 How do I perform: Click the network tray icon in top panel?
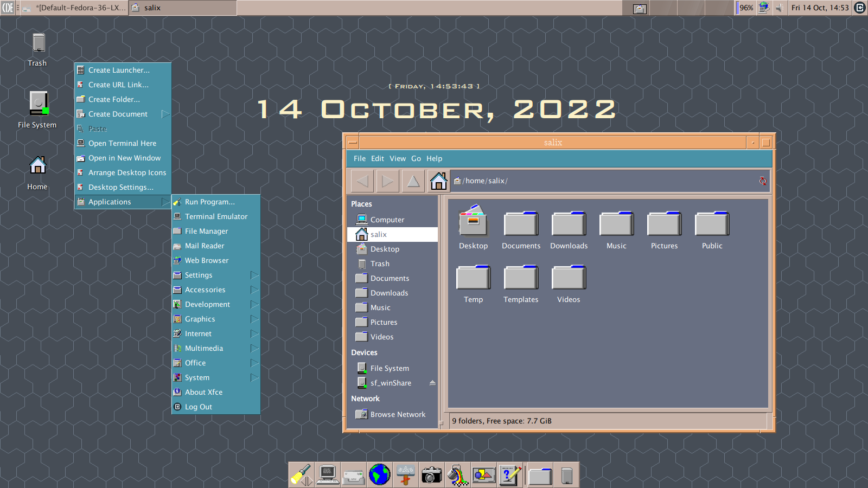point(764,8)
